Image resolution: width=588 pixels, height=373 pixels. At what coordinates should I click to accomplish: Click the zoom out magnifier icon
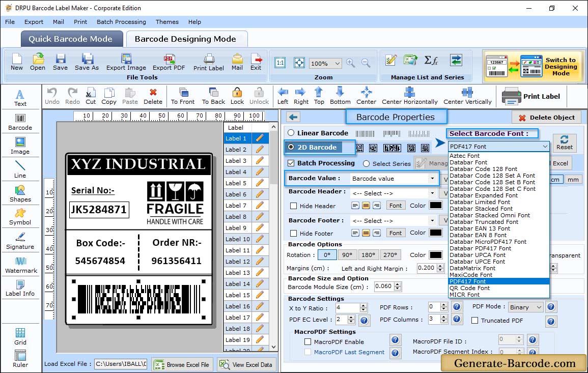coord(366,63)
